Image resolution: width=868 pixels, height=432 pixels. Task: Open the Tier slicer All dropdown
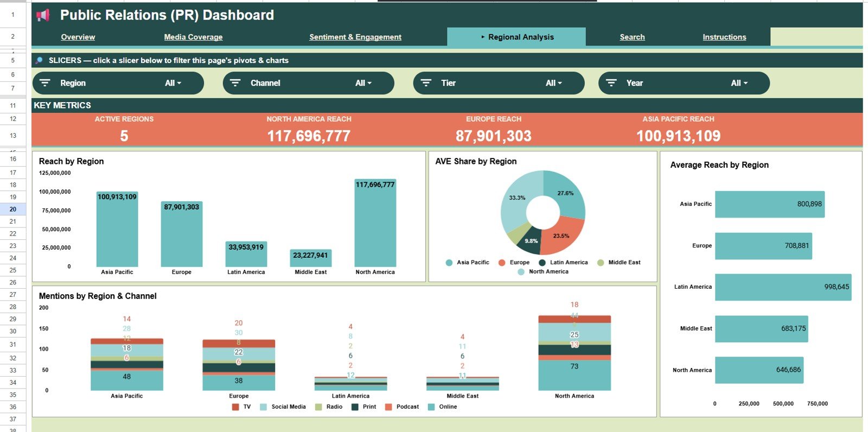click(554, 83)
